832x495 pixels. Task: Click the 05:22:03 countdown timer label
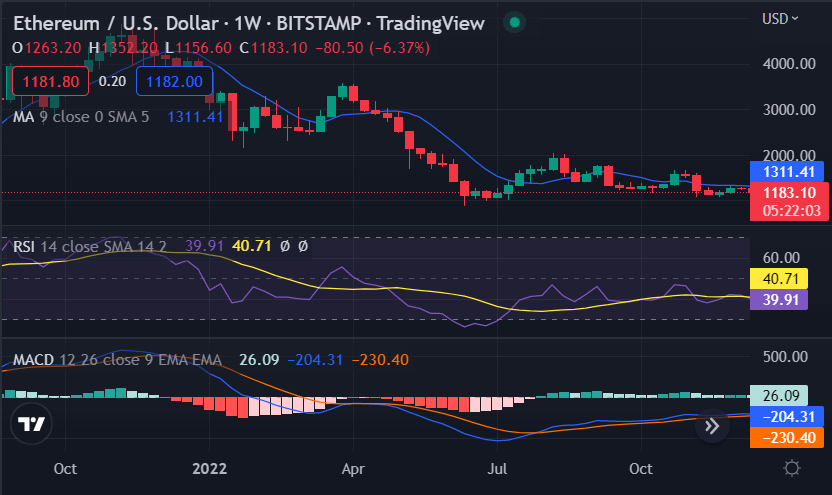tap(791, 211)
